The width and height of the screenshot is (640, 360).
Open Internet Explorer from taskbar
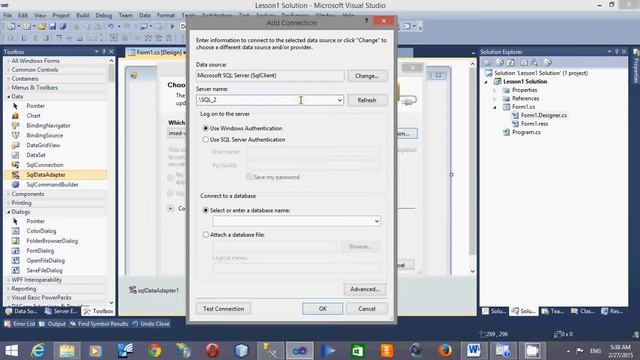(x=38, y=351)
